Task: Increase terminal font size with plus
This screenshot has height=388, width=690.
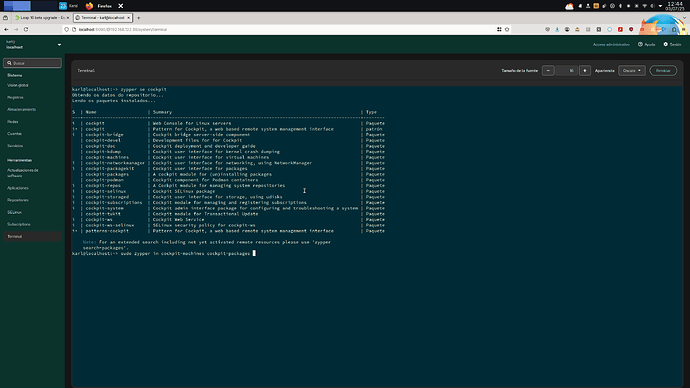Action: (x=585, y=70)
